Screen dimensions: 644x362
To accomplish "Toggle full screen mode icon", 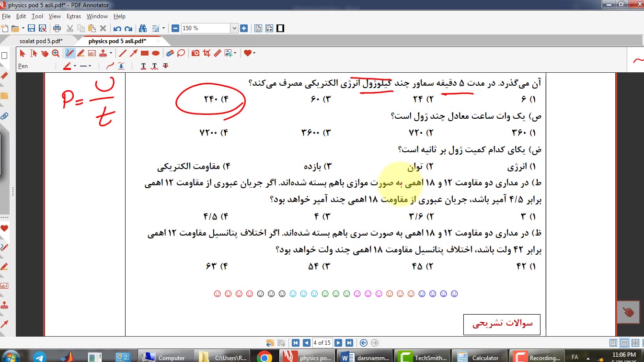I will pos(280,28).
